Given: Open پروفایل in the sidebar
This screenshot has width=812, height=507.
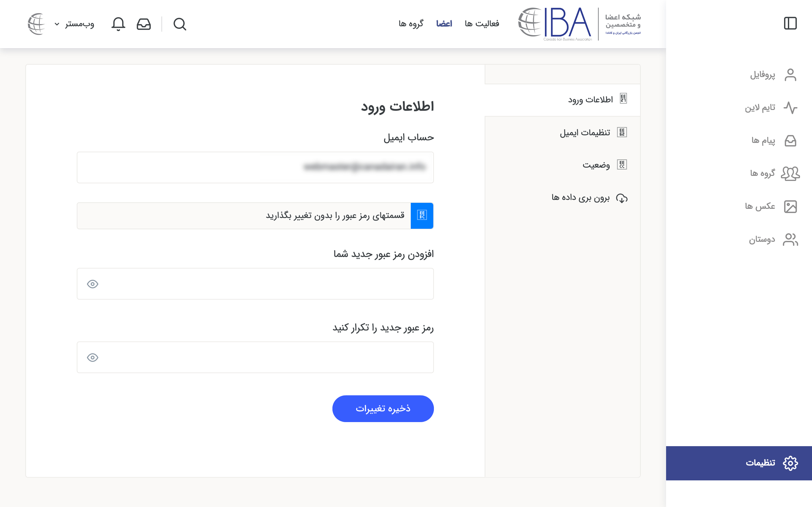Looking at the screenshot, I should pos(773,75).
